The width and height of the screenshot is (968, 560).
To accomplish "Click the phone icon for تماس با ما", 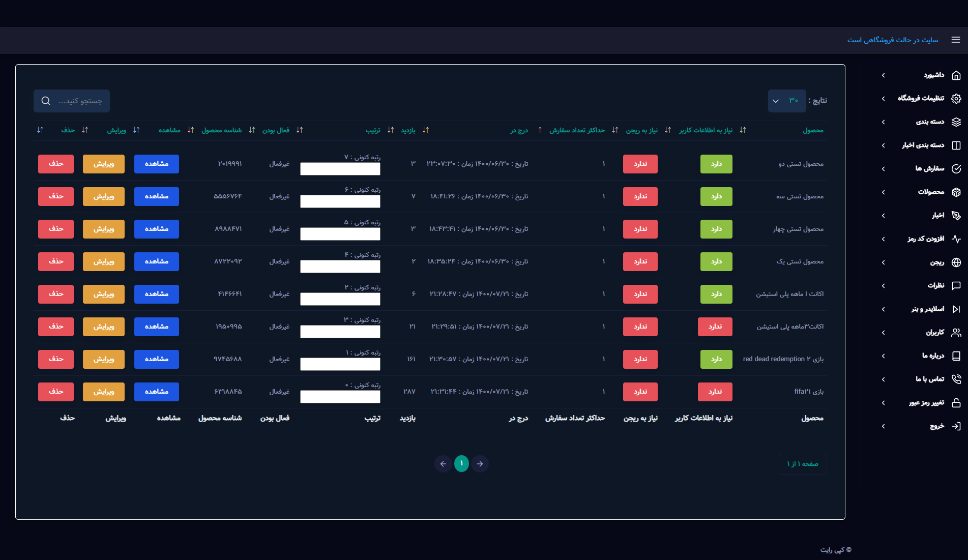I will tap(956, 379).
